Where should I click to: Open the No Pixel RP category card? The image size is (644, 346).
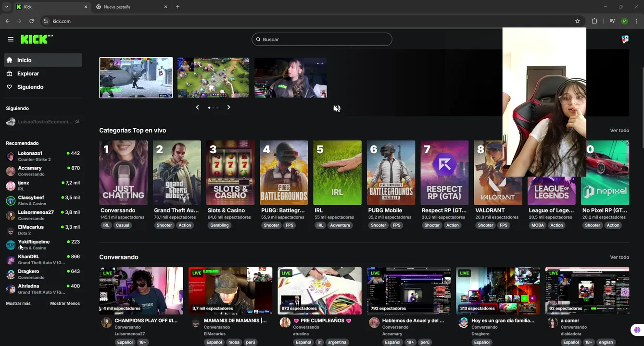click(605, 173)
